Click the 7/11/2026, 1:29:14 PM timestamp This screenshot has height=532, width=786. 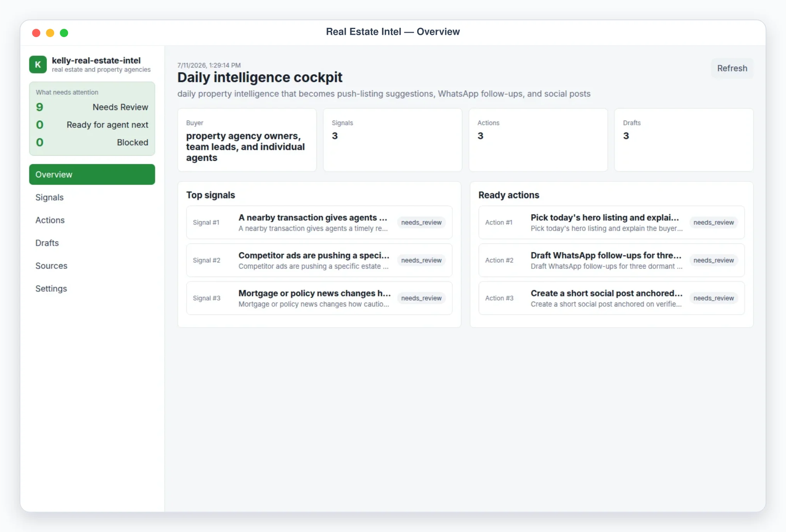(x=209, y=65)
